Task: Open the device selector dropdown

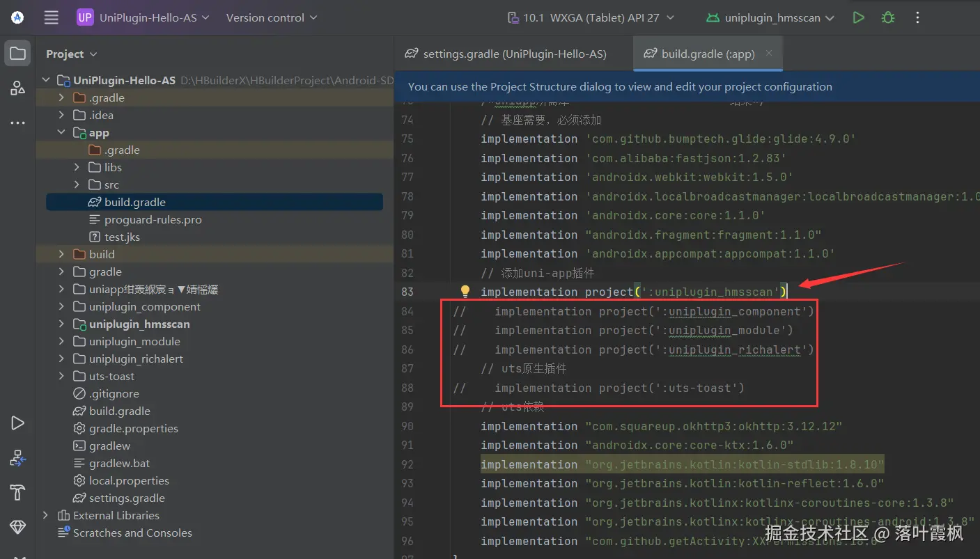Action: click(x=591, y=18)
